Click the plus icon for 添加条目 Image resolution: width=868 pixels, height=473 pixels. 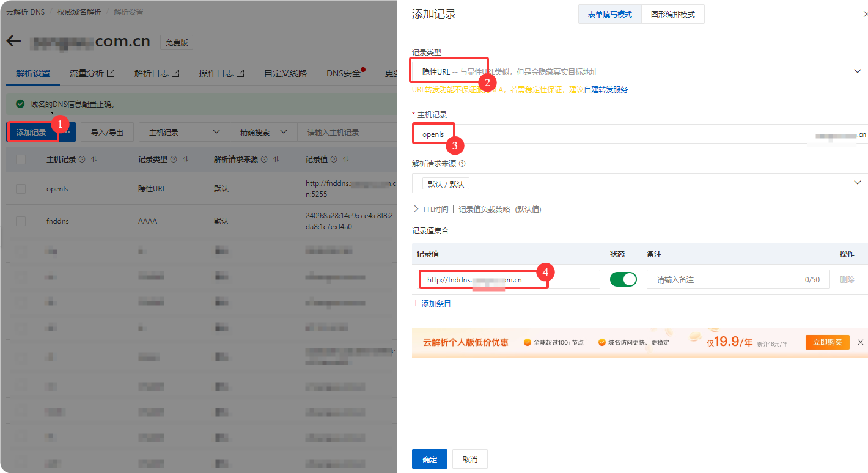click(x=416, y=303)
